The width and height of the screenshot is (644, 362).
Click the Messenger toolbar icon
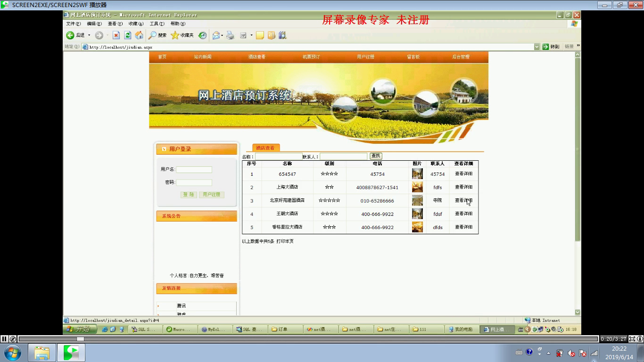click(x=271, y=35)
